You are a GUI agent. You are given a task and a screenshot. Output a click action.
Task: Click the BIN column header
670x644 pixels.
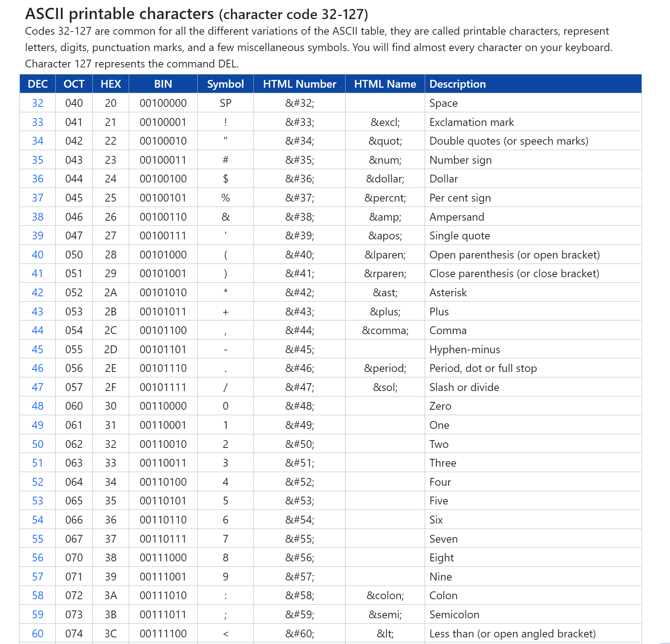point(163,84)
